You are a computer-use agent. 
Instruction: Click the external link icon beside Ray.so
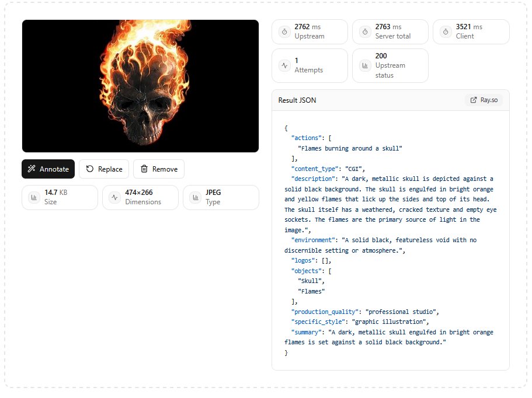coord(473,100)
